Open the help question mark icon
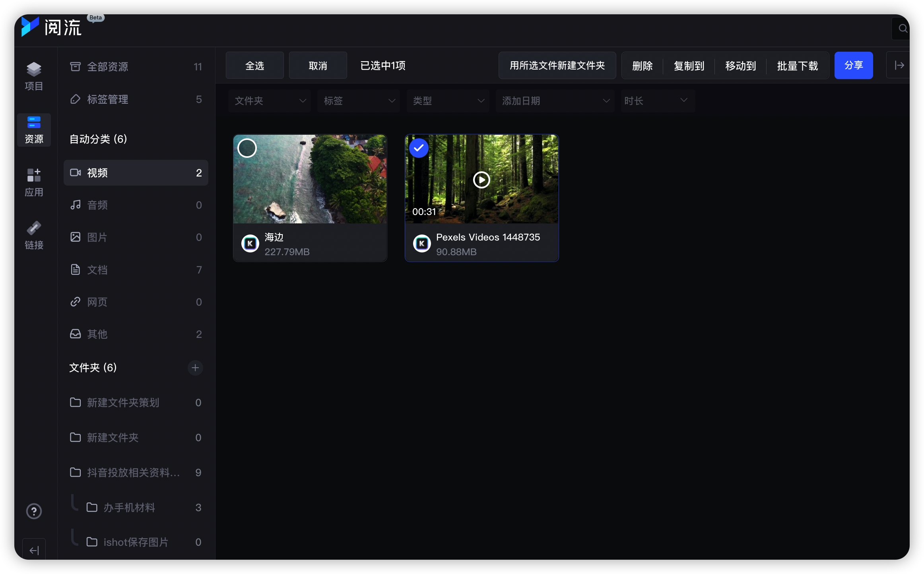 (x=34, y=511)
